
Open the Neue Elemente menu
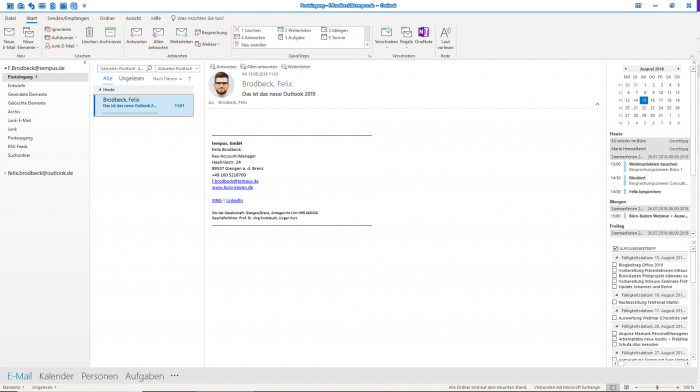tap(28, 38)
